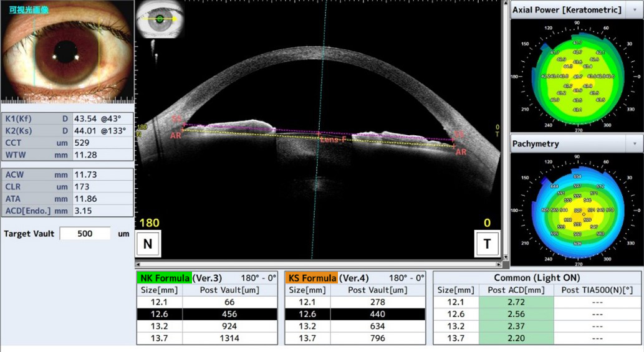Select KS Formula row with vault 796
The image size is (644, 352).
point(355,338)
